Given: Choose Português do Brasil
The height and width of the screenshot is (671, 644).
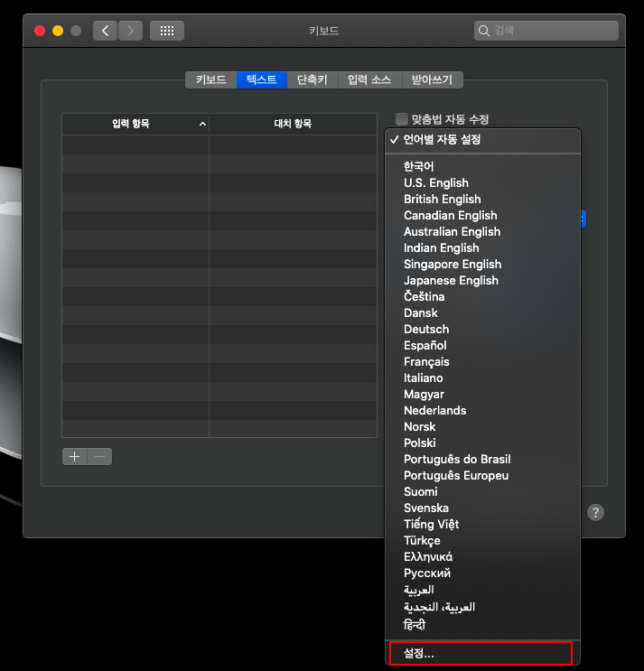Looking at the screenshot, I should point(482,459).
